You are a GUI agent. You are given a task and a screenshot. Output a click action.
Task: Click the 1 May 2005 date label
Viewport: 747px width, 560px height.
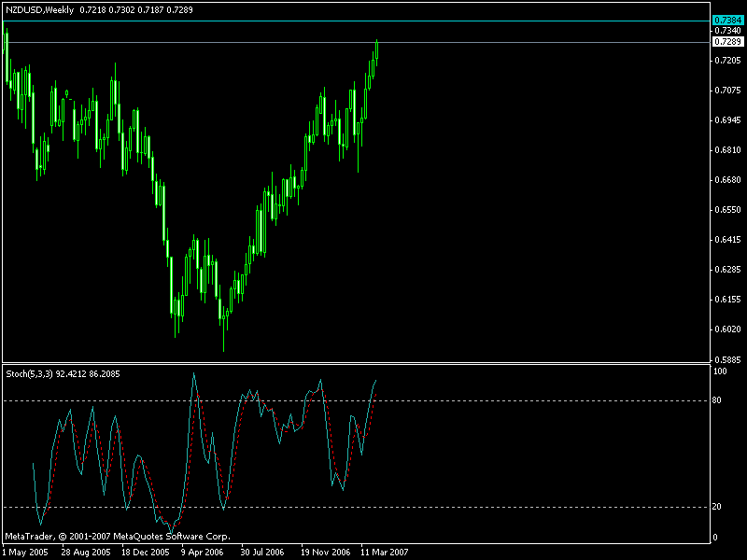click(25, 553)
